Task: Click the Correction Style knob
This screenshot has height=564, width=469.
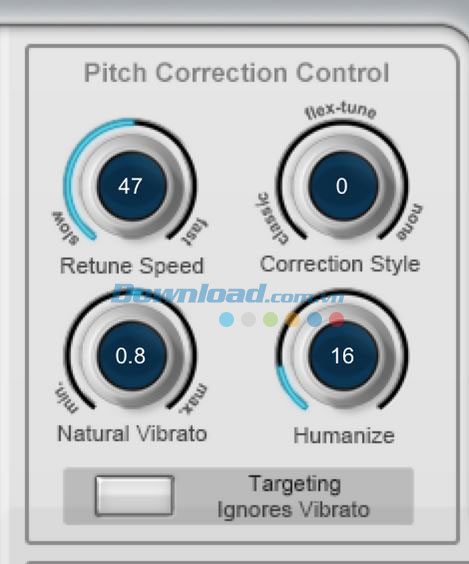Action: tap(342, 186)
